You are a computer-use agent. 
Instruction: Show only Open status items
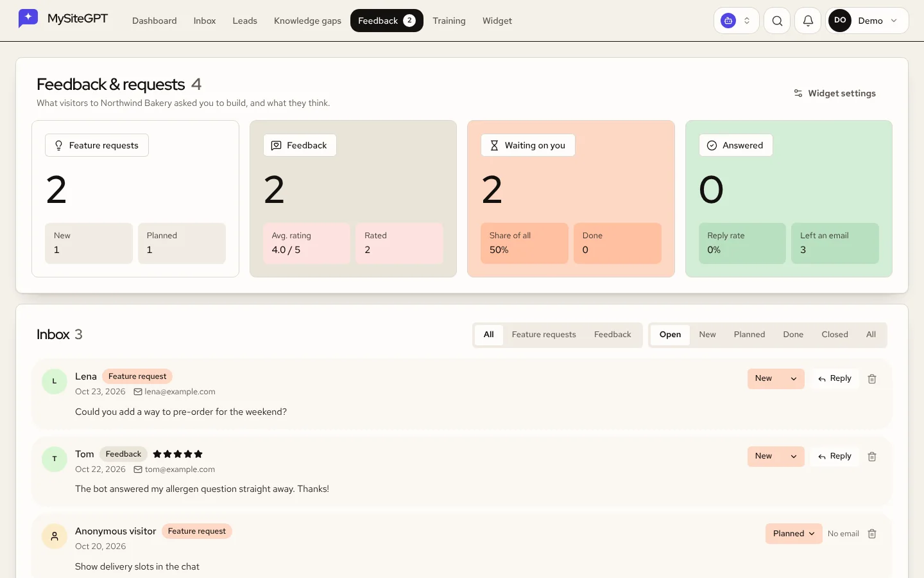click(671, 335)
